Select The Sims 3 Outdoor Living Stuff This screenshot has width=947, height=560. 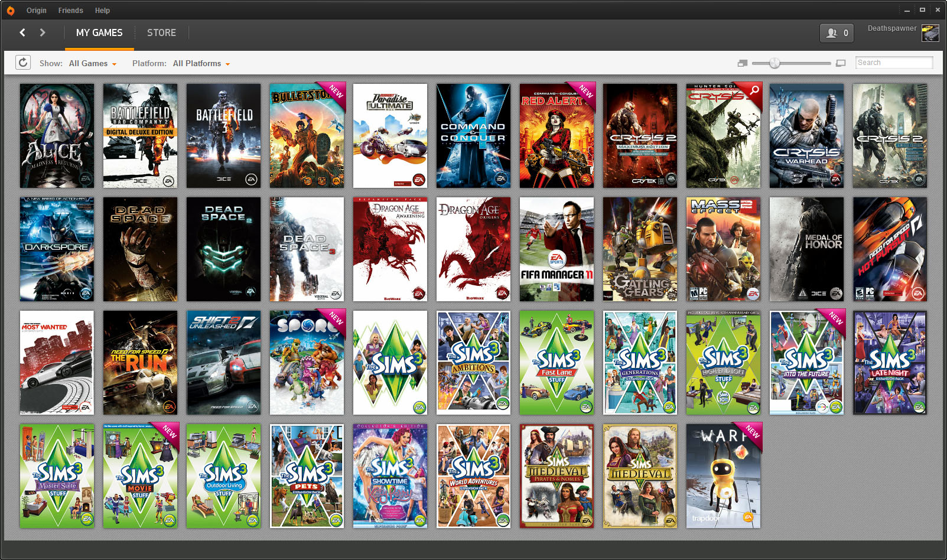click(x=223, y=476)
